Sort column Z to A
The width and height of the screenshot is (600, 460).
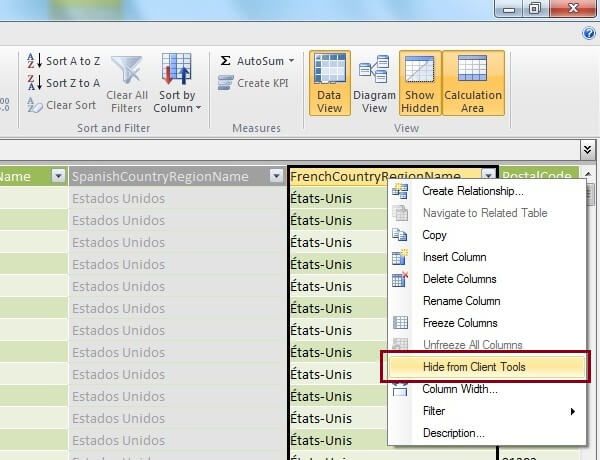64,83
